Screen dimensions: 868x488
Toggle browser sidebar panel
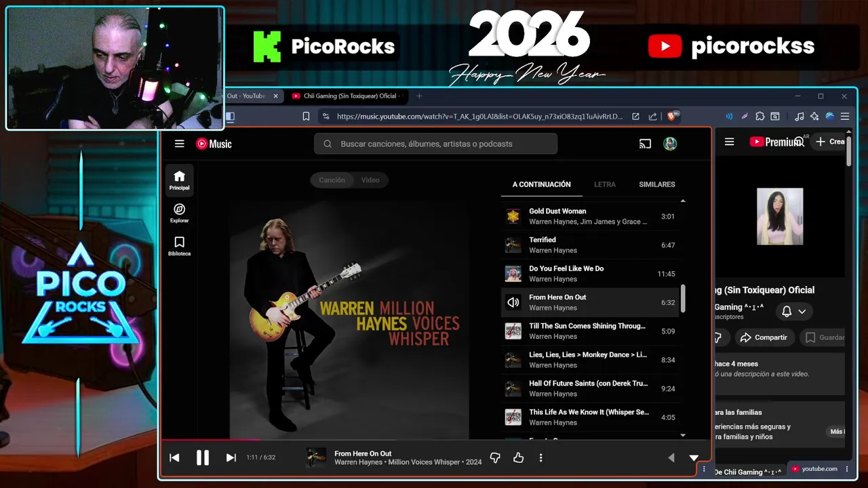[230, 117]
